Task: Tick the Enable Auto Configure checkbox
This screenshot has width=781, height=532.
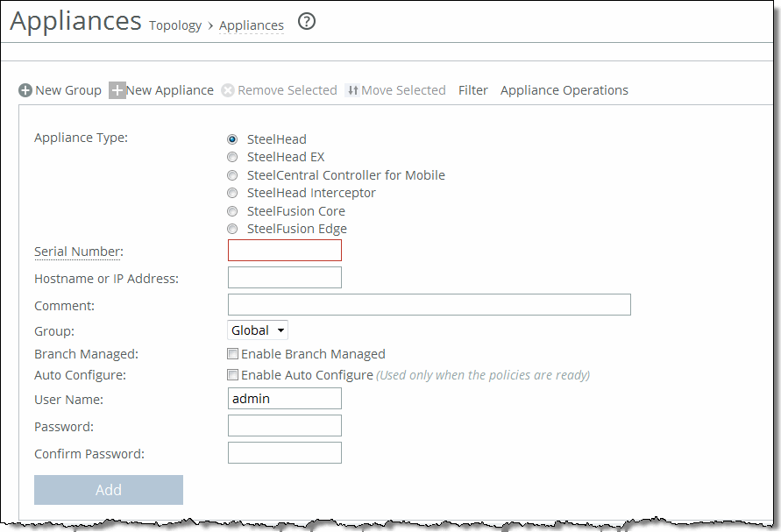Action: [232, 374]
